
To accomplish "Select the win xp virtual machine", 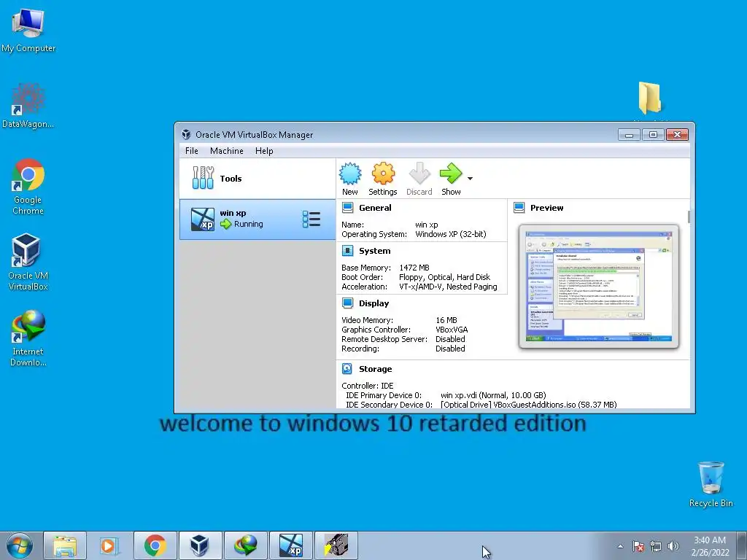I will 258,219.
